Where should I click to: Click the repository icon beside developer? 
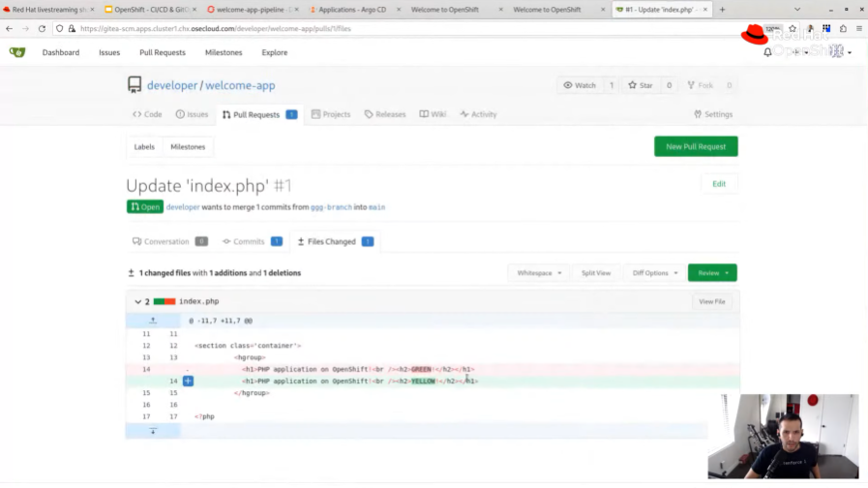pyautogui.click(x=135, y=85)
